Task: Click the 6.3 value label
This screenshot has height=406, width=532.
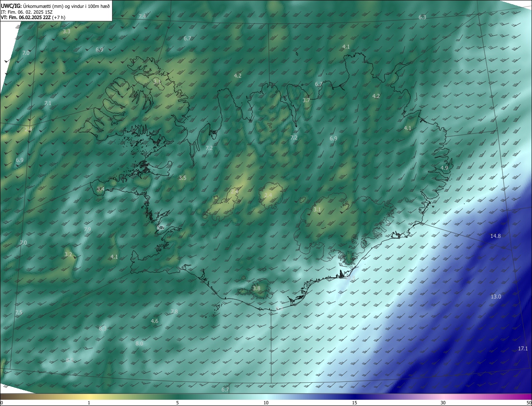Action: [422, 17]
